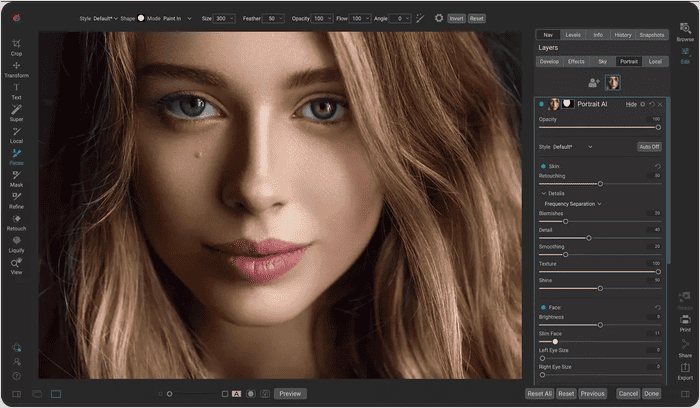Select the Transform tool

(x=16, y=68)
